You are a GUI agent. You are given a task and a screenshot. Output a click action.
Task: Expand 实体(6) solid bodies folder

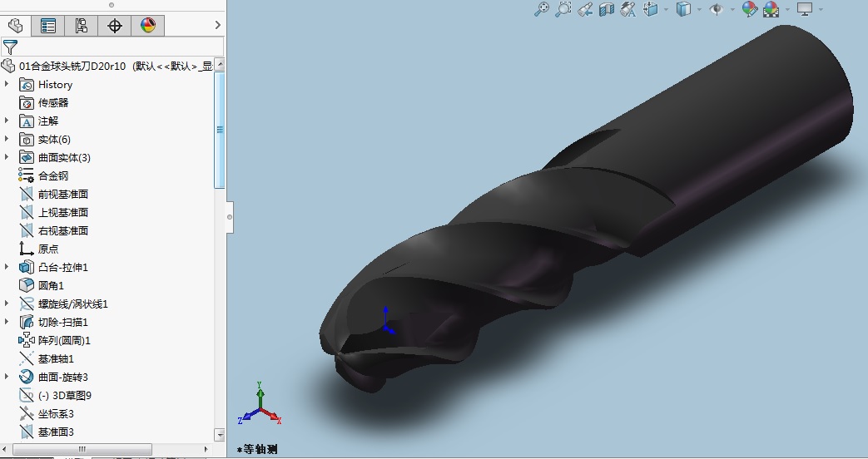(x=7, y=139)
